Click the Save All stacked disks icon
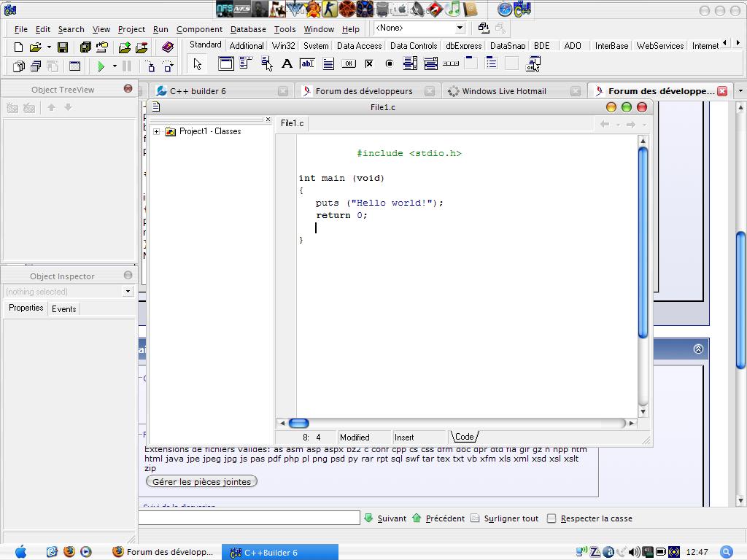Screen dimensions: 747x560 [x=85, y=47]
